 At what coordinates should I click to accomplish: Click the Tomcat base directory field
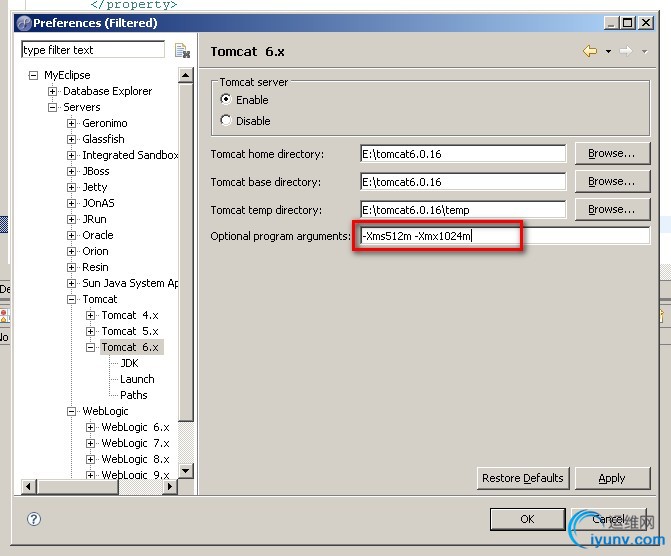(x=463, y=182)
